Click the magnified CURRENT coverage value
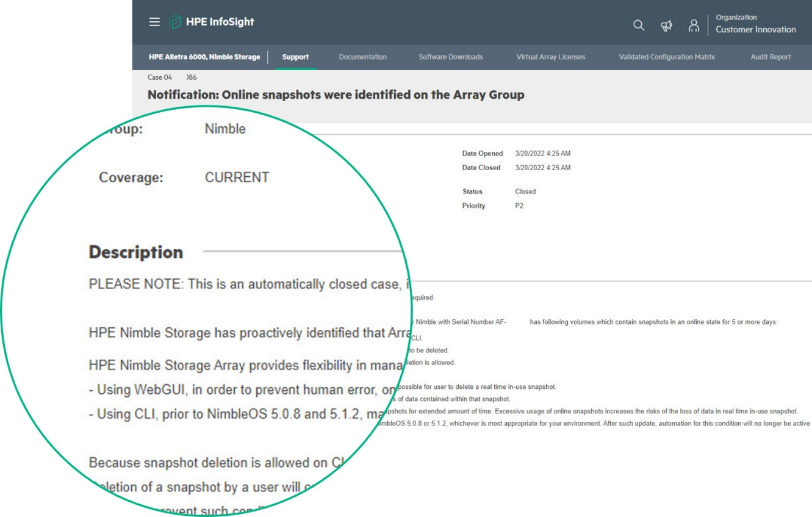Image resolution: width=812 pixels, height=517 pixels. coord(237,177)
